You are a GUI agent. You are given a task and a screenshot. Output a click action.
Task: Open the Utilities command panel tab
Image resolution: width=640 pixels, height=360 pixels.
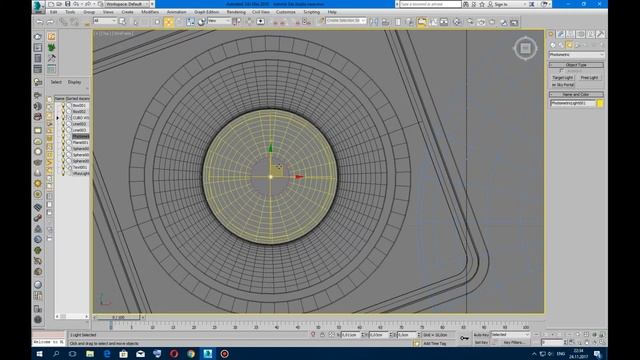click(x=600, y=34)
